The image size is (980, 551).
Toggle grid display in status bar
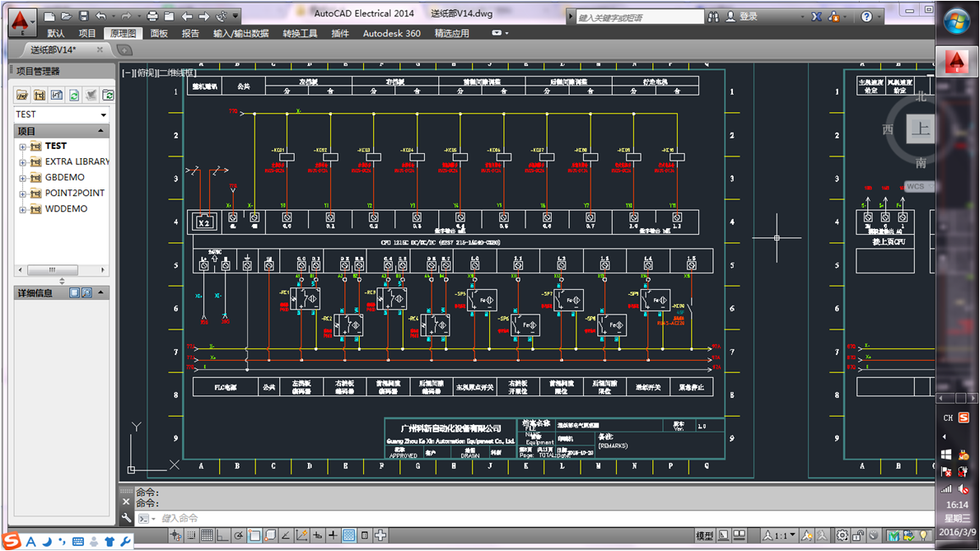[207, 535]
